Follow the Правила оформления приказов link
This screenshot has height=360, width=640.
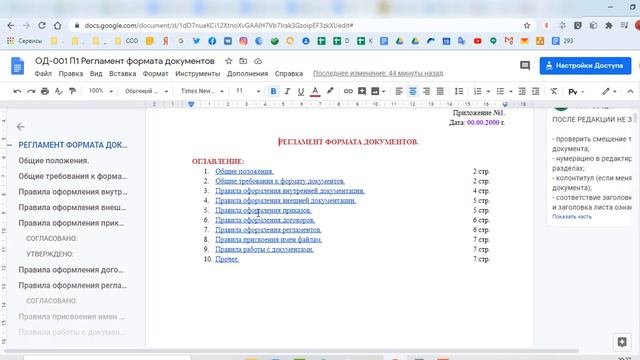point(263,210)
